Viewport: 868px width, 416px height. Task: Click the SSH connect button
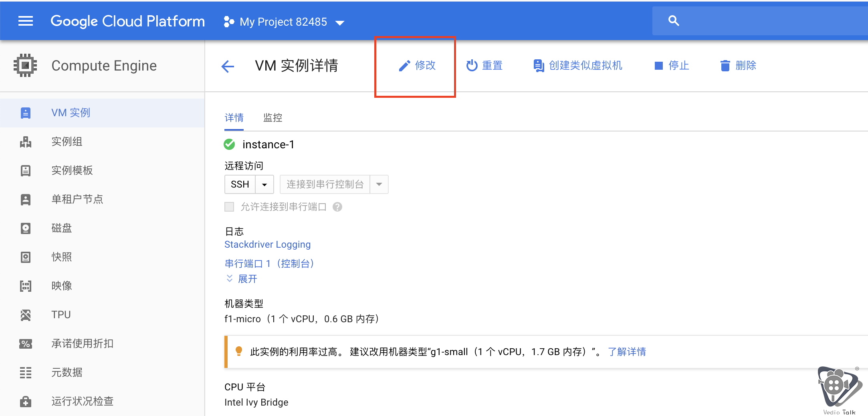click(x=240, y=184)
